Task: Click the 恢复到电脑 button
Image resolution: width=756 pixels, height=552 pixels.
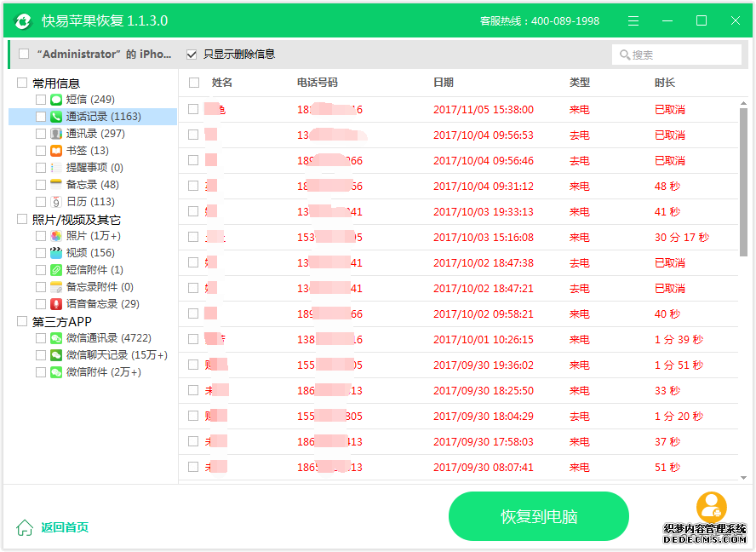Action: [x=538, y=516]
